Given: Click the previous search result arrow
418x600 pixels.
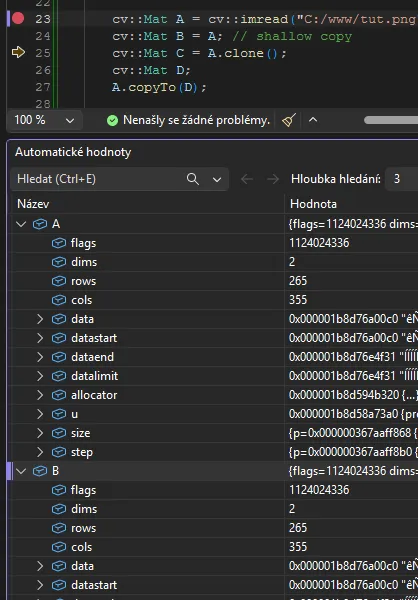Looking at the screenshot, I should tap(247, 179).
